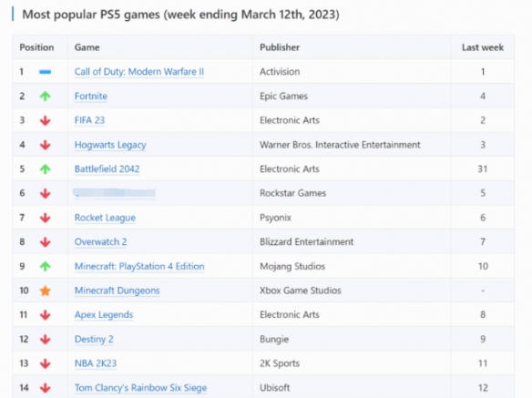This screenshot has width=532, height=398.
Task: Click the orange new-entry star beside Minecraft Dungeons
Action: pos(46,291)
